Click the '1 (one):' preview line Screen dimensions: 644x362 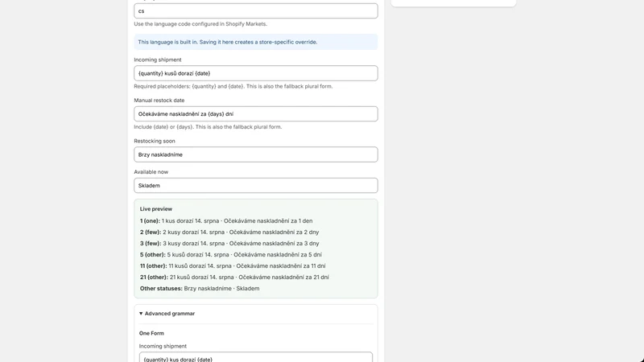[226, 220]
